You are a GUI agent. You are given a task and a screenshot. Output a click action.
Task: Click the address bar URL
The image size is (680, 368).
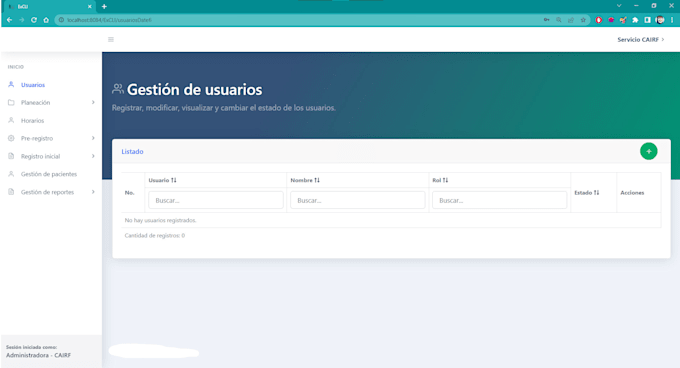109,20
